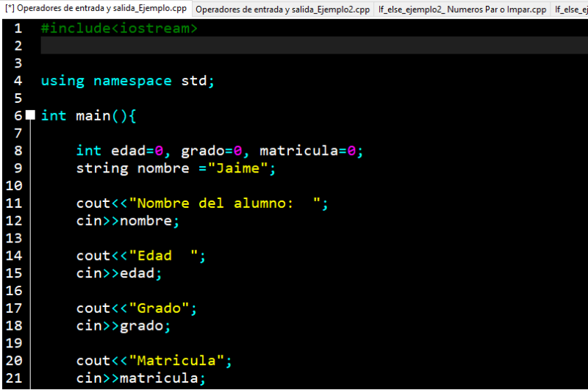
Task: Click the 'using namespace std;' statement
Action: pos(128,81)
